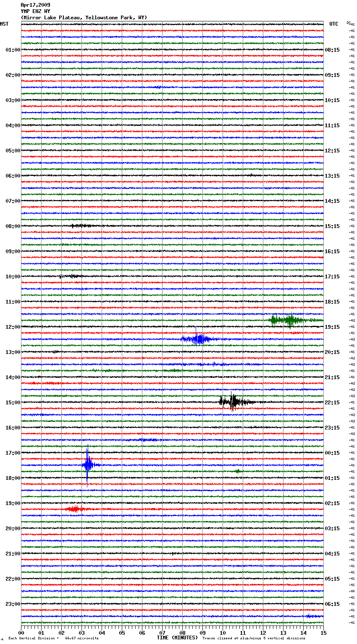Select the 07:00 MST time label

13,201
